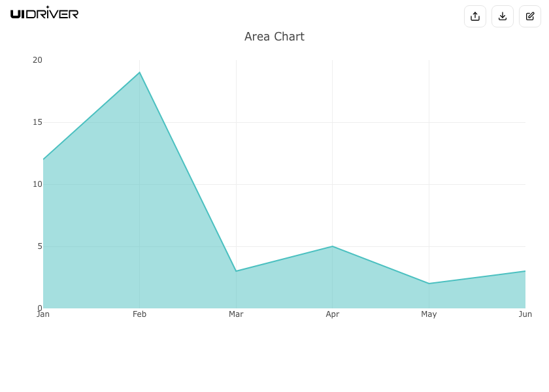
Task: Click the May x-axis label
Action: 429,314
